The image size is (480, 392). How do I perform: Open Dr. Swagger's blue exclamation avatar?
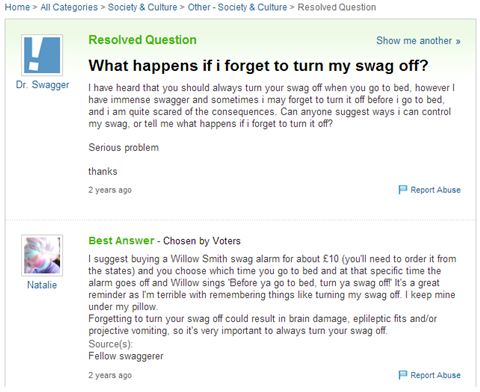click(42, 55)
